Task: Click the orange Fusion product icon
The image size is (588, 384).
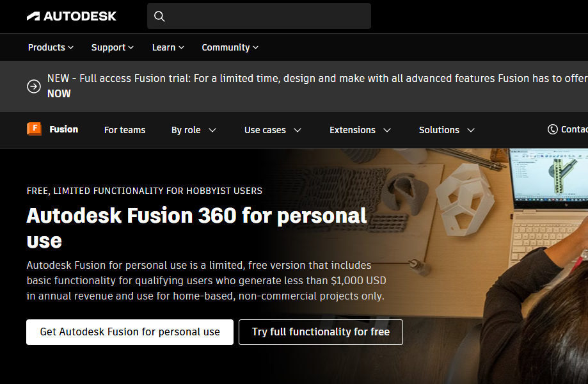Action: 34,129
